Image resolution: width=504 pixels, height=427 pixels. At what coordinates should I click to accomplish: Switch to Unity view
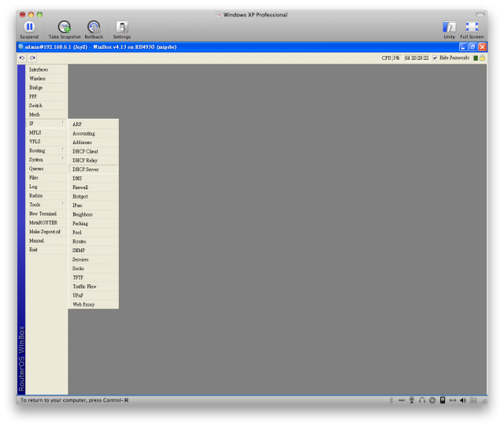[449, 27]
